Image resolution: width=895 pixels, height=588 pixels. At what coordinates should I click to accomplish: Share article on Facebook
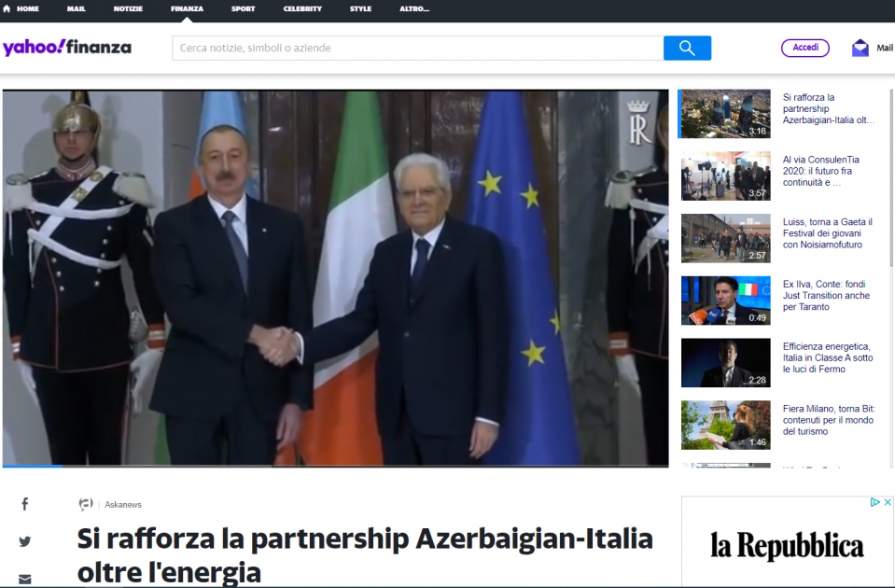click(x=25, y=503)
